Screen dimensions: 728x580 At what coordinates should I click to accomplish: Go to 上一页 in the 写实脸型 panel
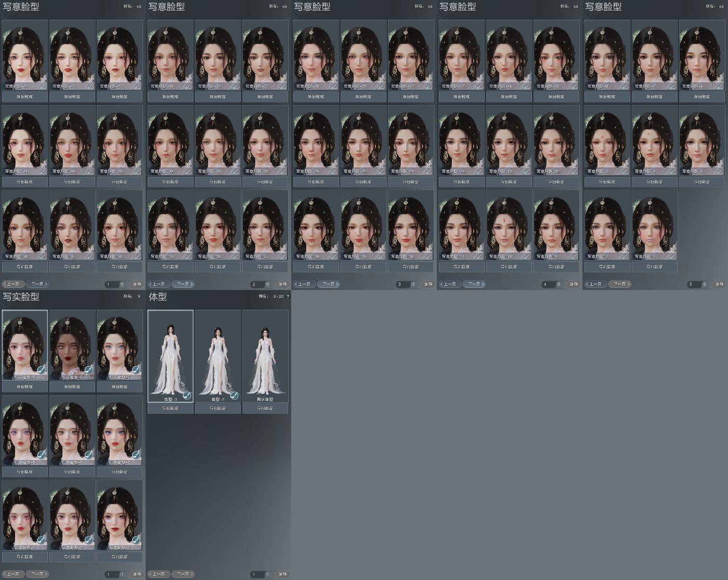click(13, 574)
